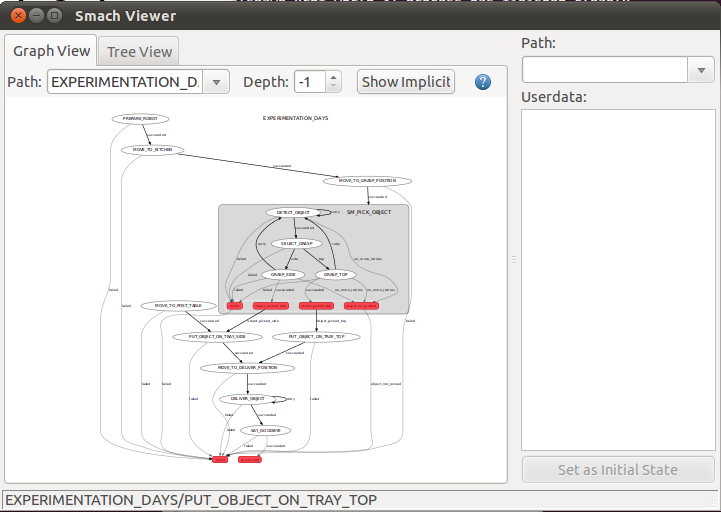Switch to the Tree View tab
721x512 pixels.
point(140,52)
